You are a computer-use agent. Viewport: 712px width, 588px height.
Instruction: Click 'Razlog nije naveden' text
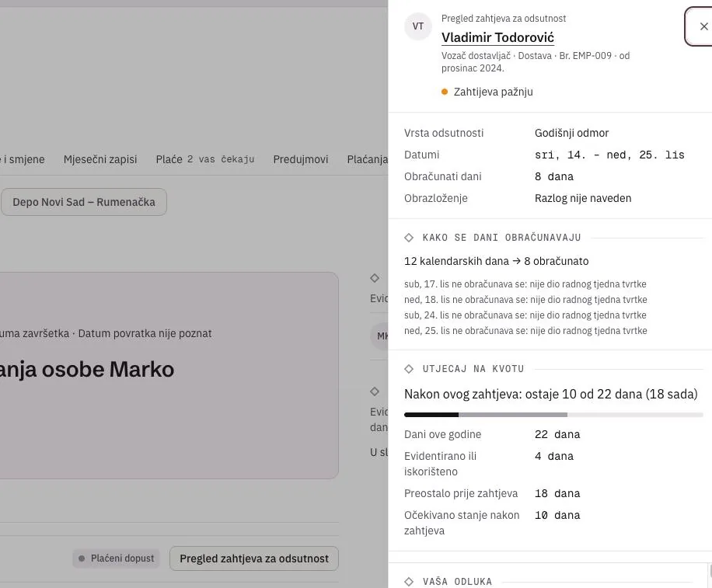point(583,198)
